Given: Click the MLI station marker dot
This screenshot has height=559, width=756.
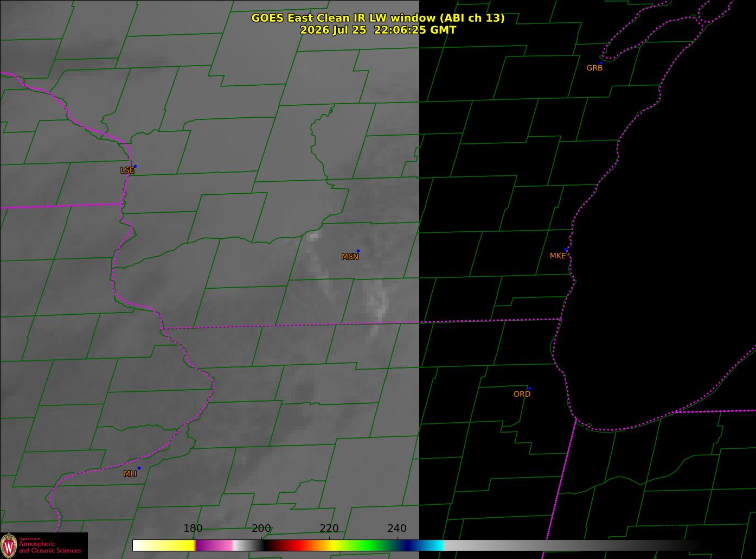Looking at the screenshot, I should 139,468.
